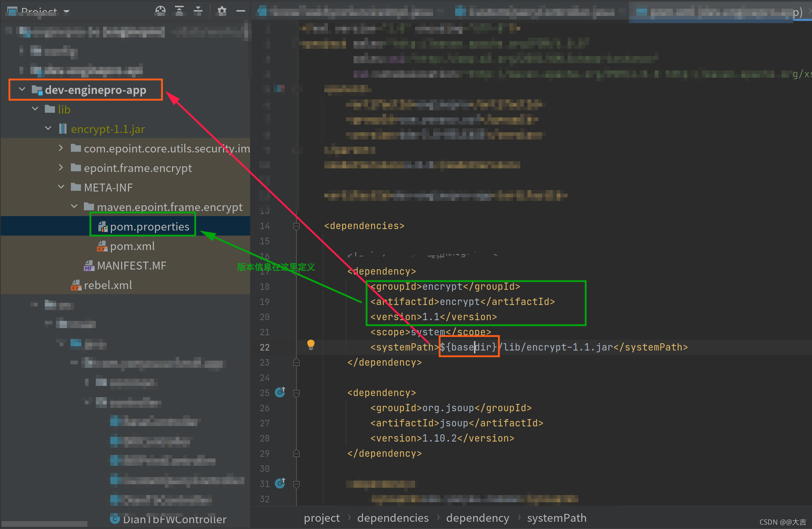
Task: Open DianTbFWController class
Action: [x=175, y=520]
